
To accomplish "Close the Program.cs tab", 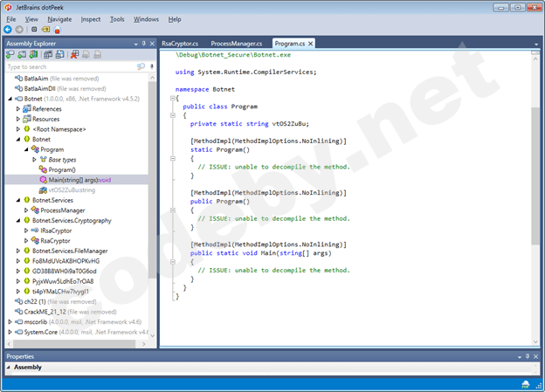I will pyautogui.click(x=309, y=43).
